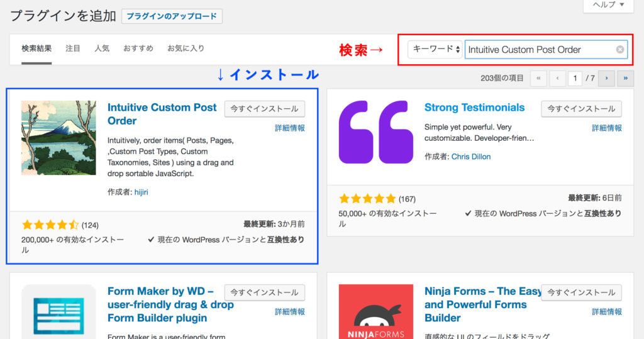Viewport: 644px width, 339px height.
Task: Go to the previous results page
Action: [557, 78]
